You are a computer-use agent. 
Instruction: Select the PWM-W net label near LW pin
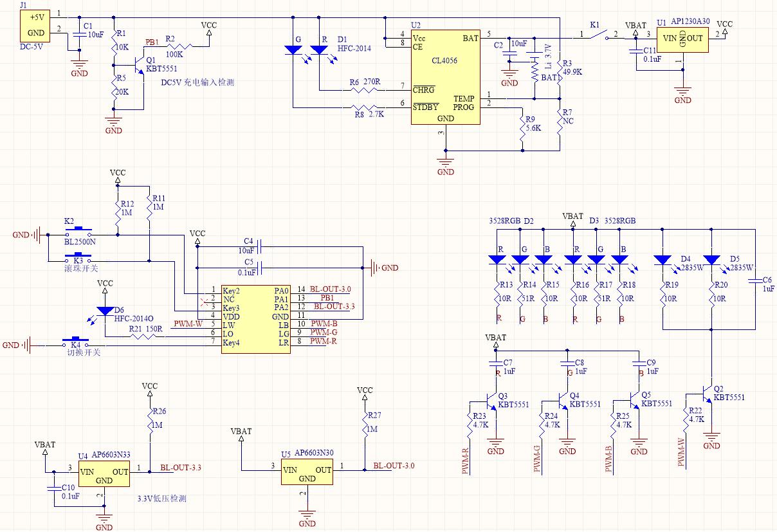tap(188, 323)
